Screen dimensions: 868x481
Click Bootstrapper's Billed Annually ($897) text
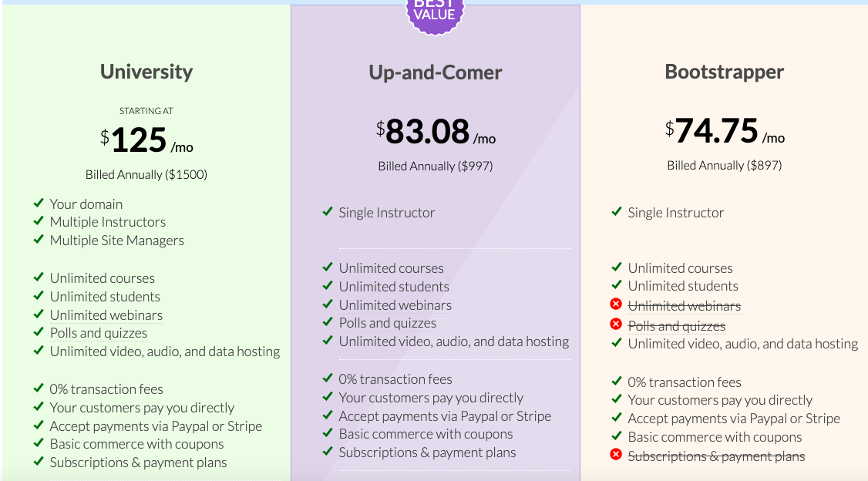724,166
